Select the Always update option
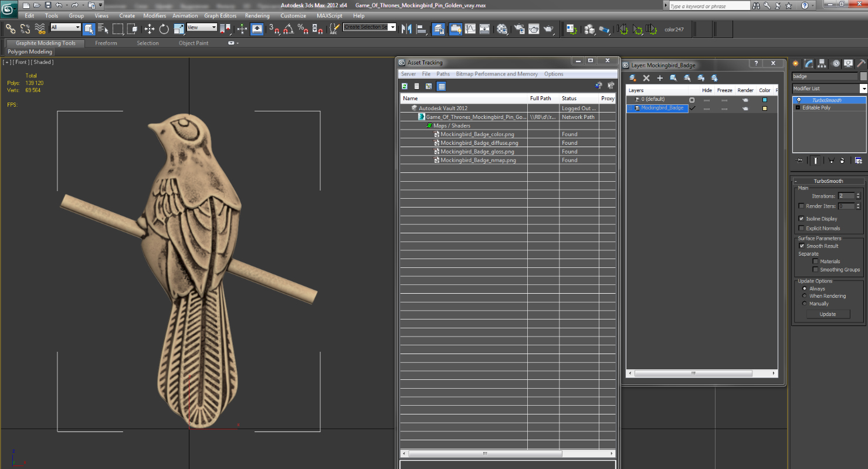868x469 pixels. click(804, 288)
